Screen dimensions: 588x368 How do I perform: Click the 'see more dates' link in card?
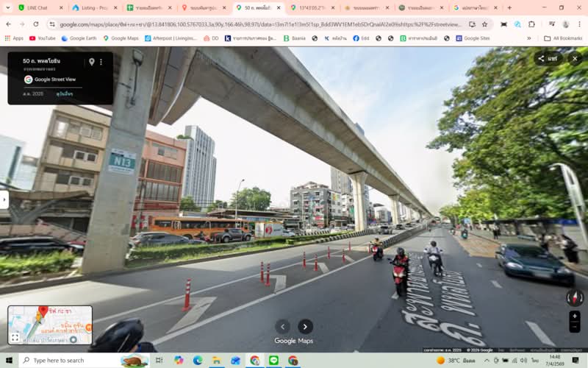65,94
